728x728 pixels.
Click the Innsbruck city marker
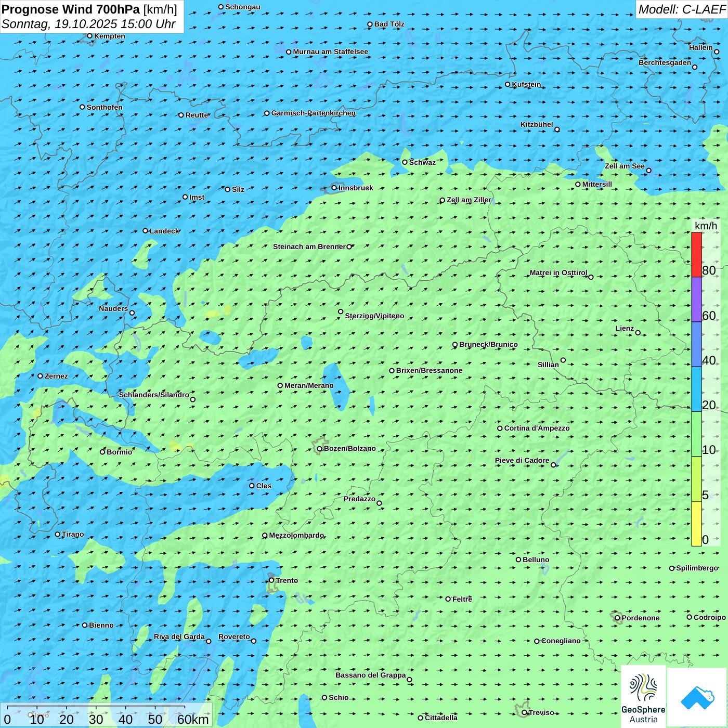point(334,188)
